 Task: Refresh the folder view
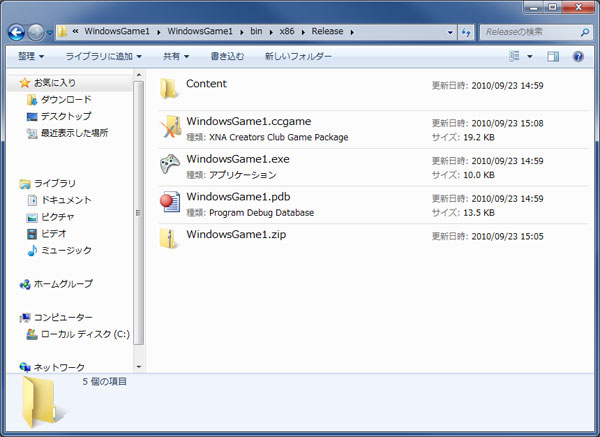point(466,33)
